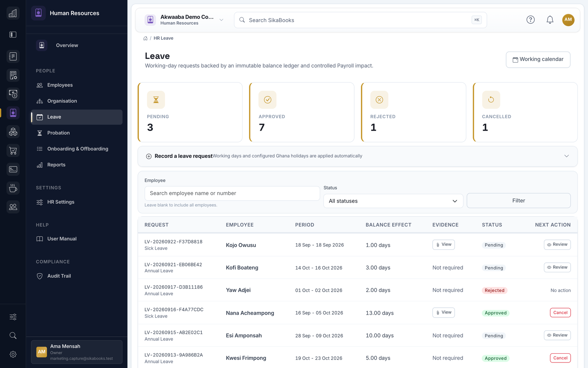Image resolution: width=588 pixels, height=368 pixels.
Task: Click the BALANCE EFFECT column header
Action: click(x=388, y=225)
